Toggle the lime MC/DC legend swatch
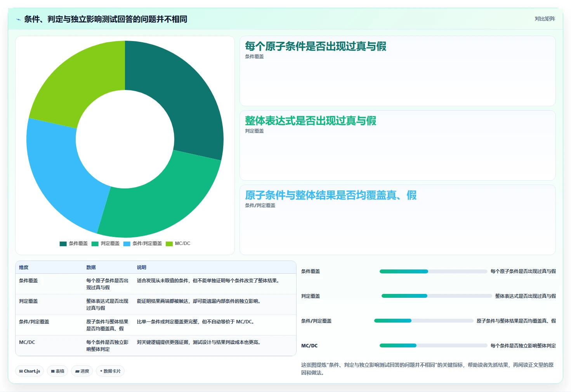Viewport: 571px width, 392px height. [169, 244]
